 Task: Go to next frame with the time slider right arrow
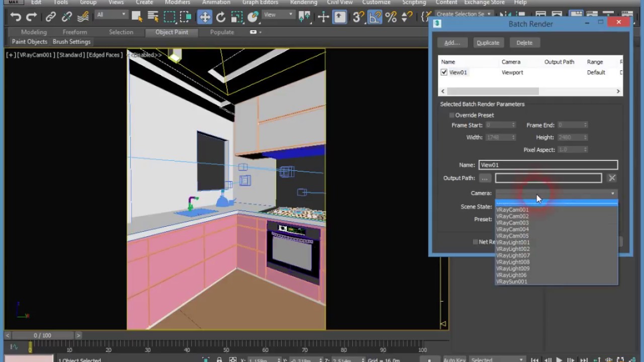point(78,335)
